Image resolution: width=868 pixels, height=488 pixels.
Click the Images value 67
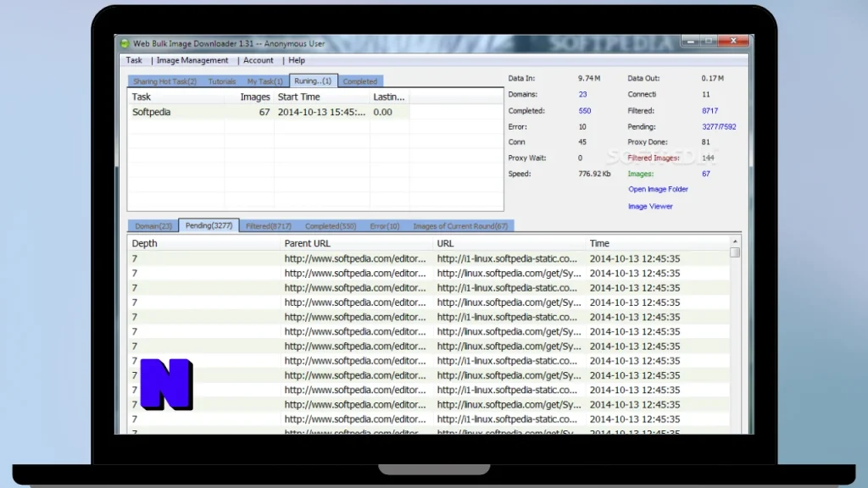706,174
